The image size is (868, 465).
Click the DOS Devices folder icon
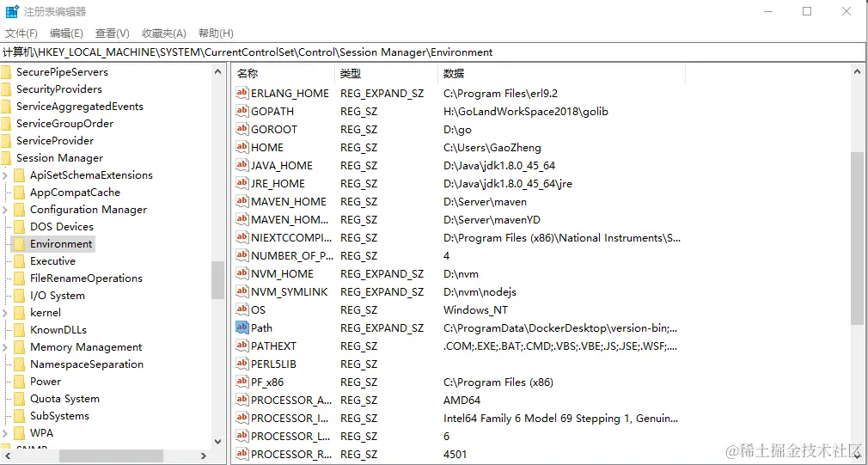(20, 226)
